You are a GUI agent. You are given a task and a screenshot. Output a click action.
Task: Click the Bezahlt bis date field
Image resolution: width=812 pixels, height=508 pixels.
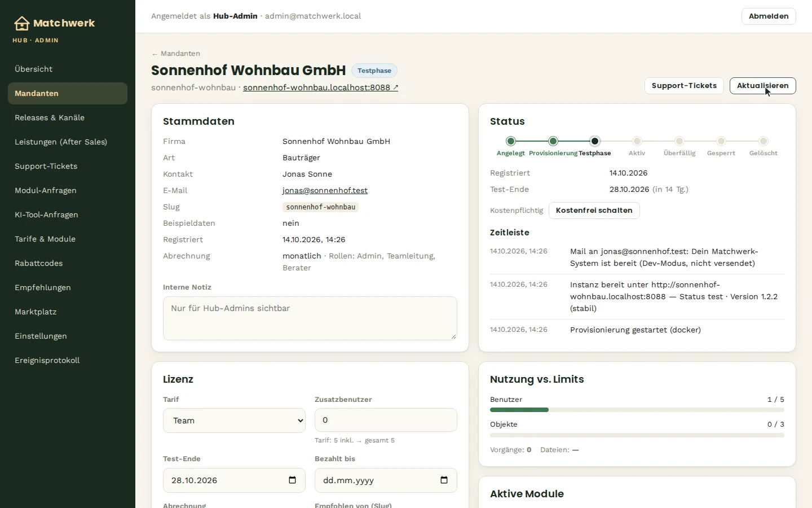[386, 480]
